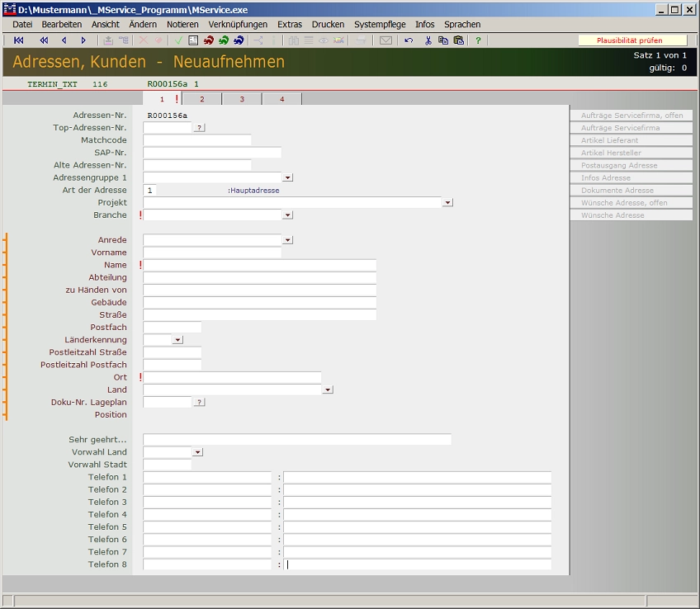The image size is (700, 609).
Task: Expand the Anrede dropdown
Action: coord(287,240)
